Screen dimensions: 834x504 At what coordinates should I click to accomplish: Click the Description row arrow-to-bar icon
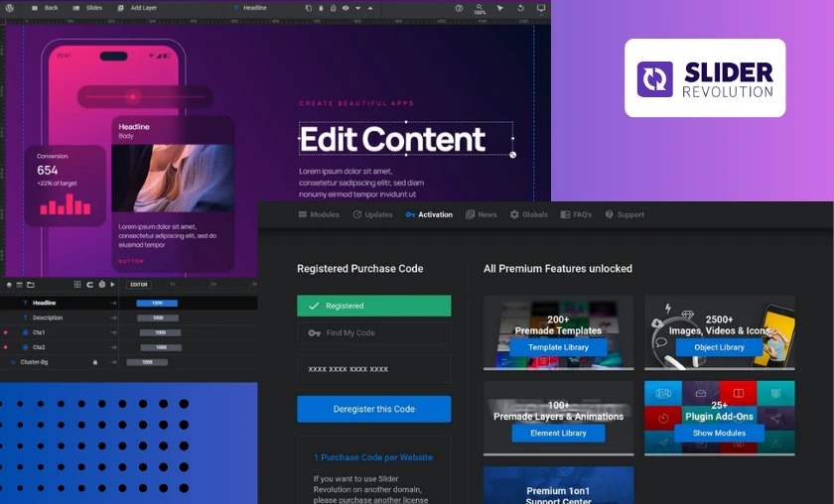pos(113,317)
